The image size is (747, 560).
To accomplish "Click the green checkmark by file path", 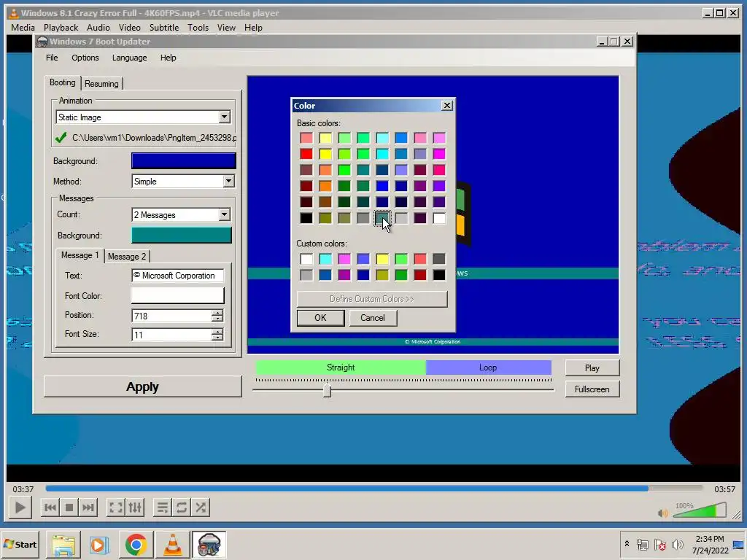I will pyautogui.click(x=61, y=138).
